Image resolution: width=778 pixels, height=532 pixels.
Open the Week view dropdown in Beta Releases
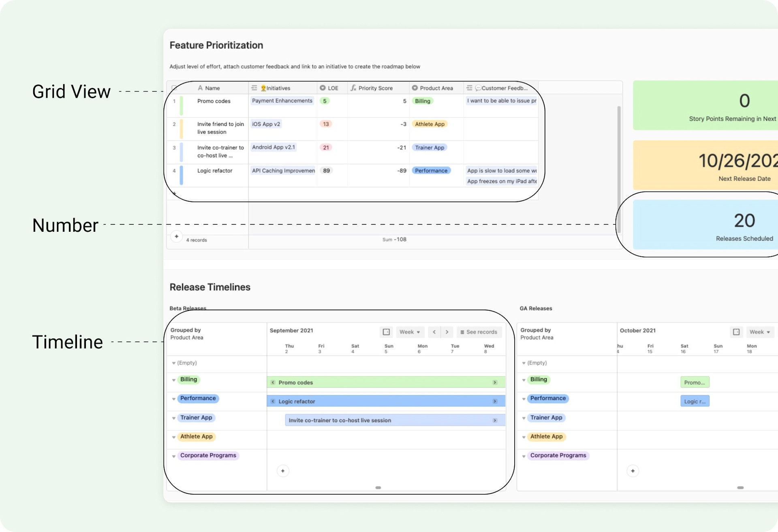pos(410,332)
